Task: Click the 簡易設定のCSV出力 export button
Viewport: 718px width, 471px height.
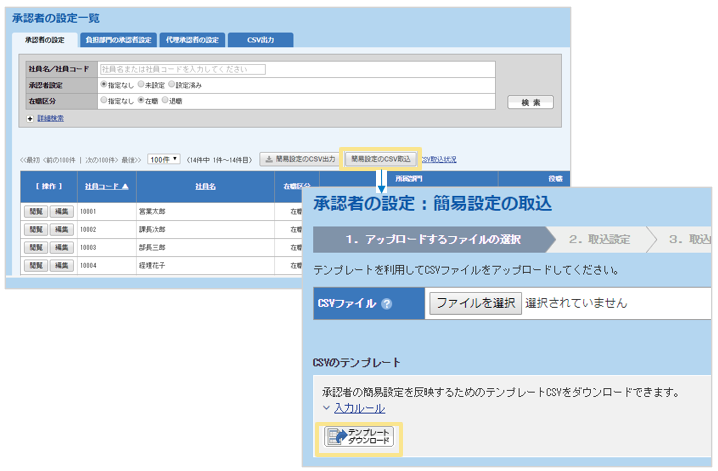Action: 299,159
